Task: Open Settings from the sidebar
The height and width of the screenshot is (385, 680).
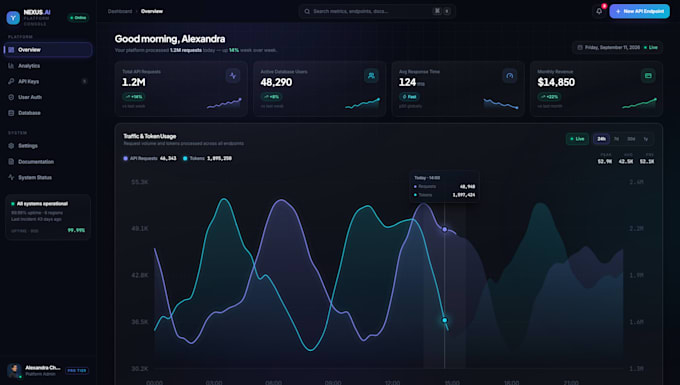Action: [x=48, y=146]
